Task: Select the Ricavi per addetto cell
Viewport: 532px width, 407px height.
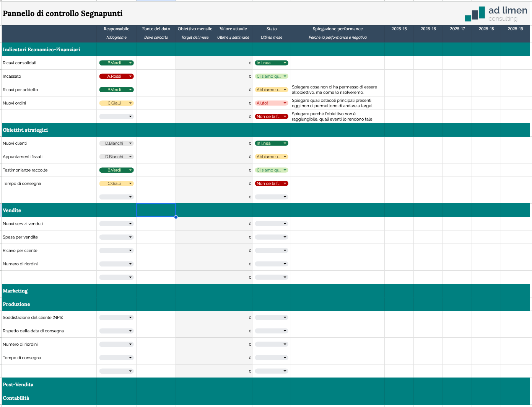Action: (49, 90)
